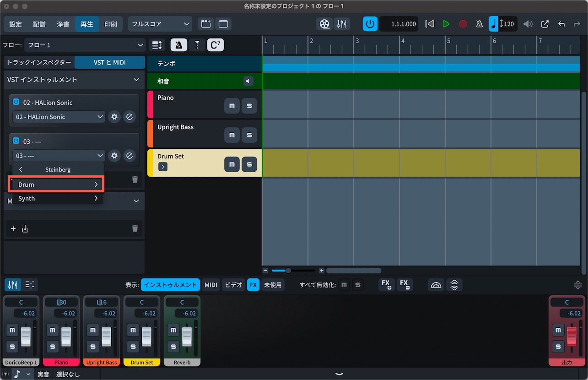Click the MIDI display filter button

211,285
